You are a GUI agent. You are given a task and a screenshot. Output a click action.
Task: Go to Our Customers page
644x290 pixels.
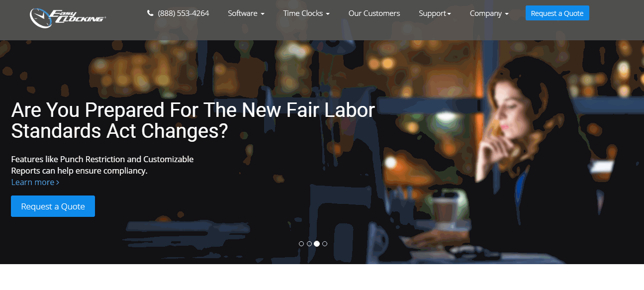[x=374, y=13]
